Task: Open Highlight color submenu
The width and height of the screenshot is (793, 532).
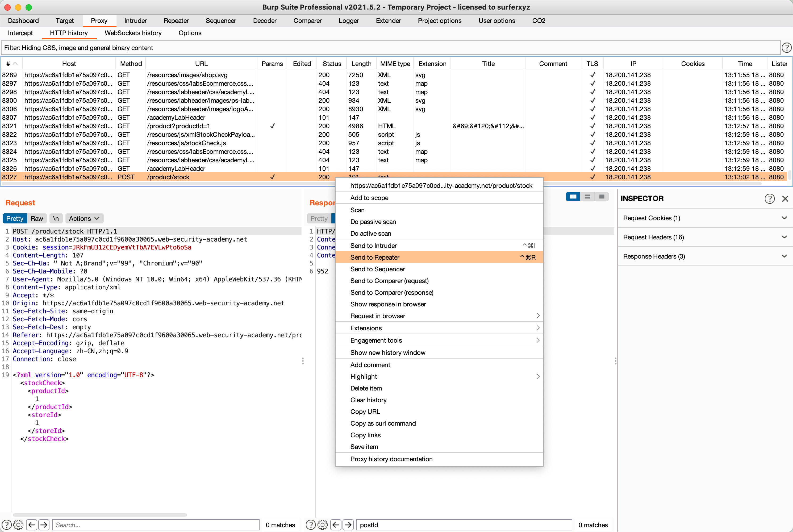Action: pyautogui.click(x=439, y=377)
